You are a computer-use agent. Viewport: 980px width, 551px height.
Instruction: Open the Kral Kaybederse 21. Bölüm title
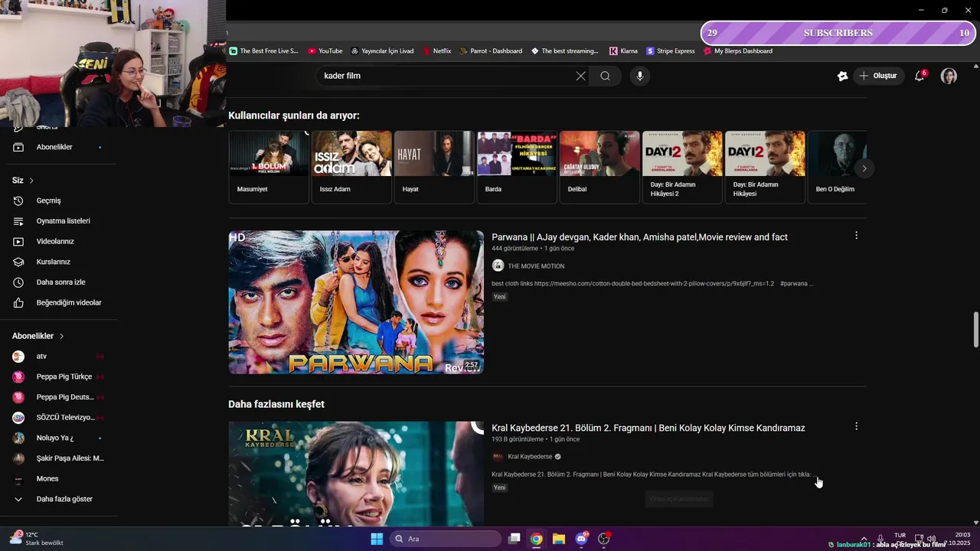pos(648,428)
